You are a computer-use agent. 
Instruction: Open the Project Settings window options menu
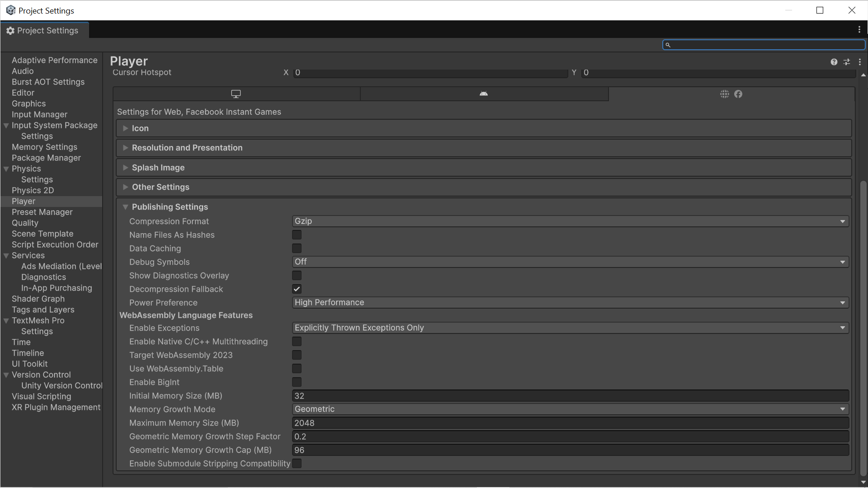coord(859,30)
